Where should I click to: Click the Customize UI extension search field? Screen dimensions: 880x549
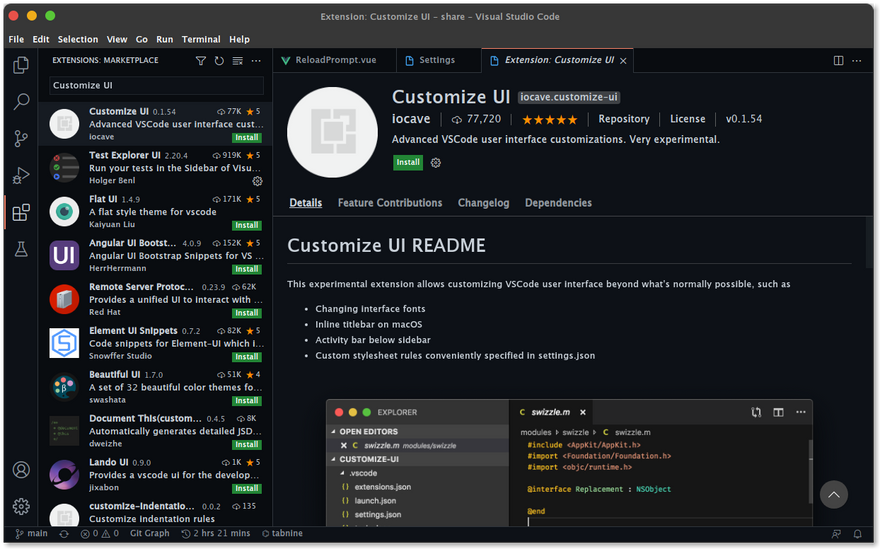coord(155,86)
